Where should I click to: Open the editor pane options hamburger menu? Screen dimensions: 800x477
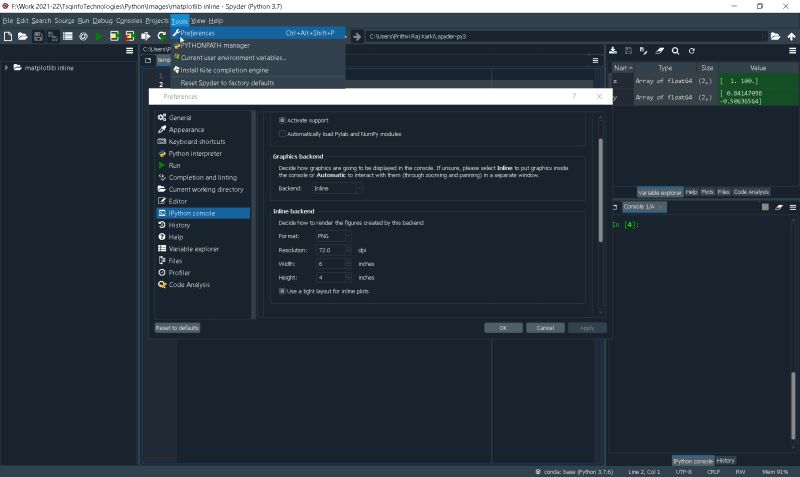(x=595, y=60)
